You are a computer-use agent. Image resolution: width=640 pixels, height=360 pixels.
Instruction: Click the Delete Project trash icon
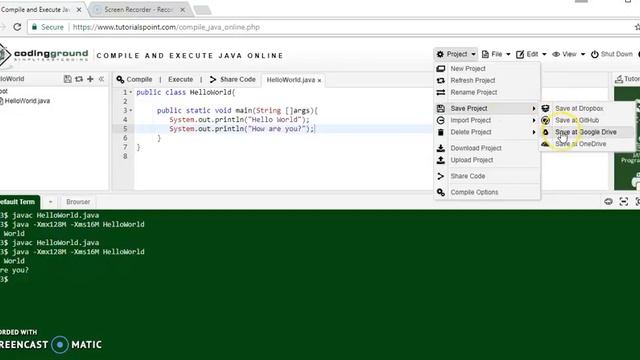pos(441,132)
